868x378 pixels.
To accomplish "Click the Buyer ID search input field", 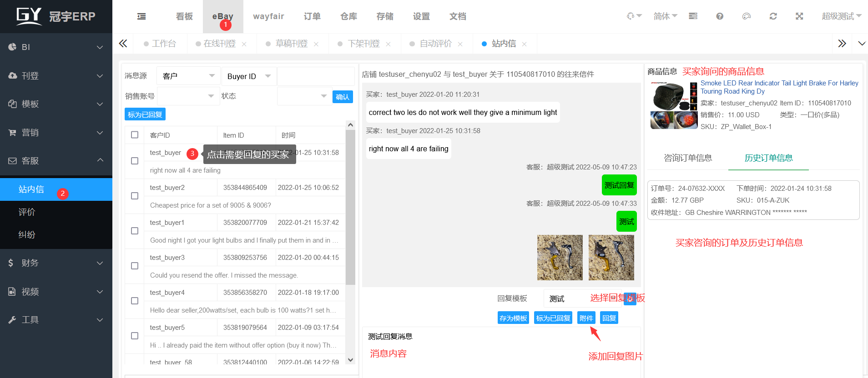I will (x=316, y=76).
